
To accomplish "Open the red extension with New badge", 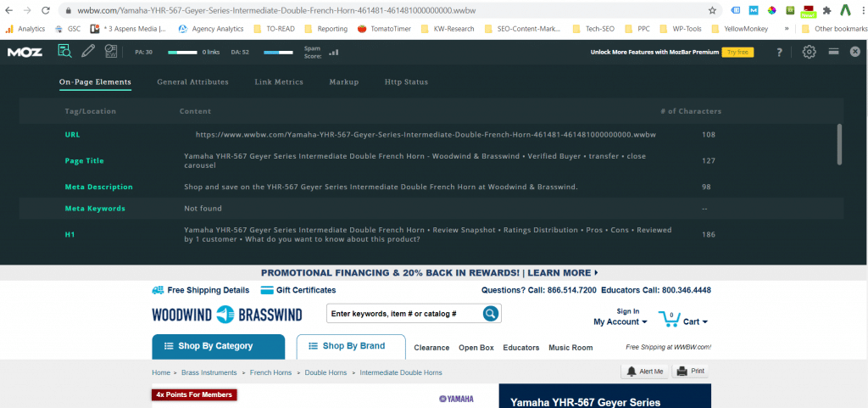I will tap(808, 11).
